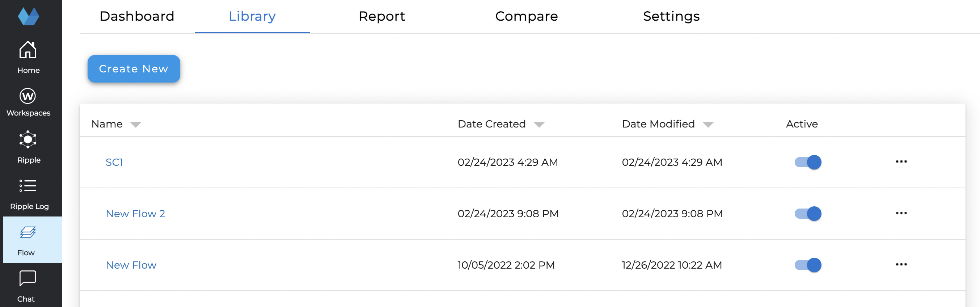
Task: Select the Flow sidebar item
Action: tap(32, 240)
